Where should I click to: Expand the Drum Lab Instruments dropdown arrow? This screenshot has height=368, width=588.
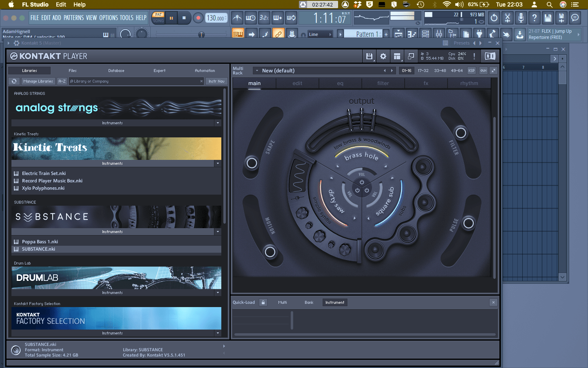(x=218, y=293)
